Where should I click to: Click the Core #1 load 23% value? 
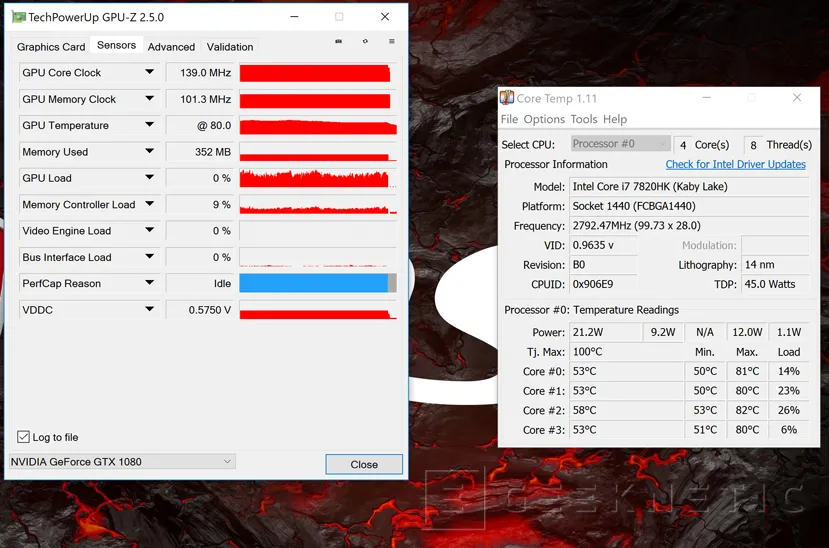point(788,391)
